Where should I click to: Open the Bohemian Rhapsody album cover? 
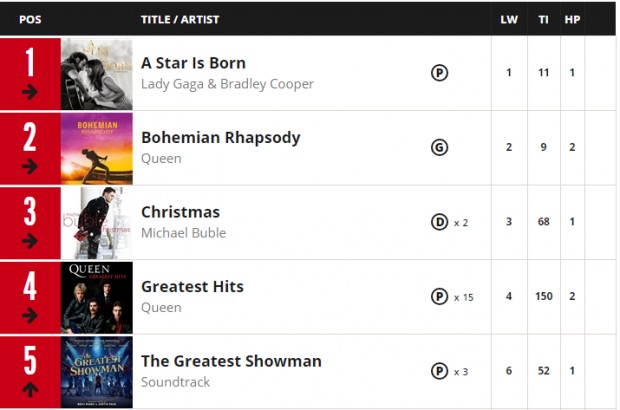click(x=97, y=149)
